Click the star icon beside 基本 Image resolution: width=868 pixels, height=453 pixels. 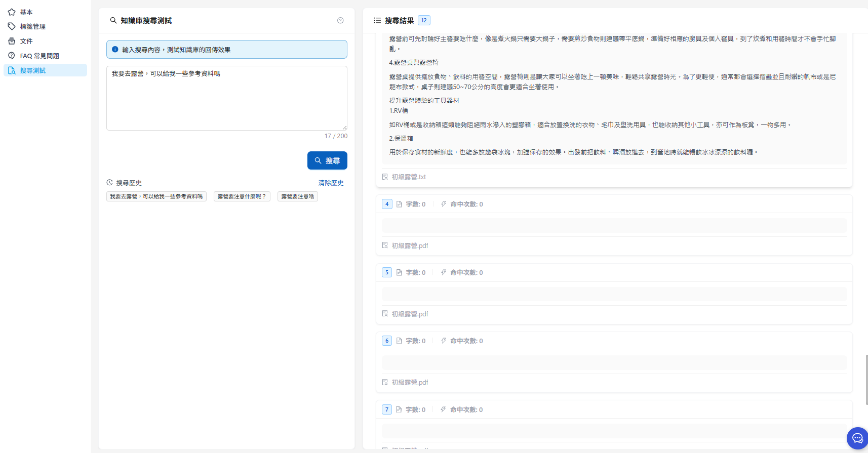(x=12, y=12)
